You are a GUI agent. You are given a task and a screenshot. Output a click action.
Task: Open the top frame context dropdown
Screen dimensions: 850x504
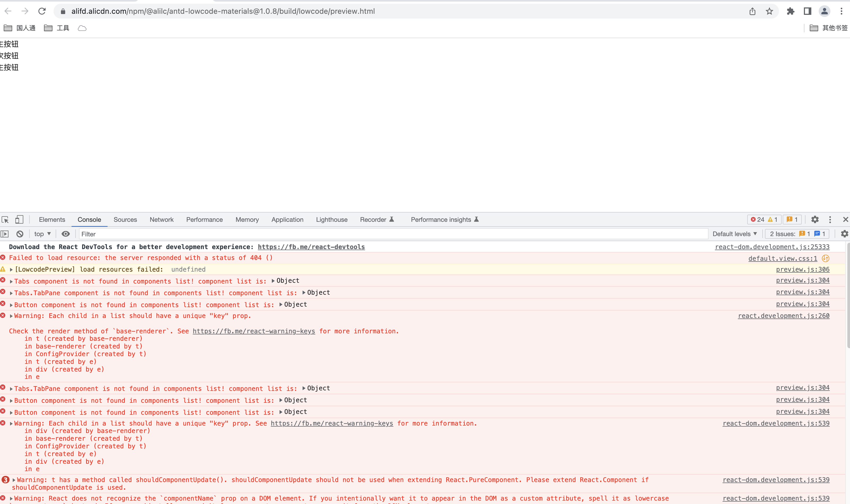[41, 234]
